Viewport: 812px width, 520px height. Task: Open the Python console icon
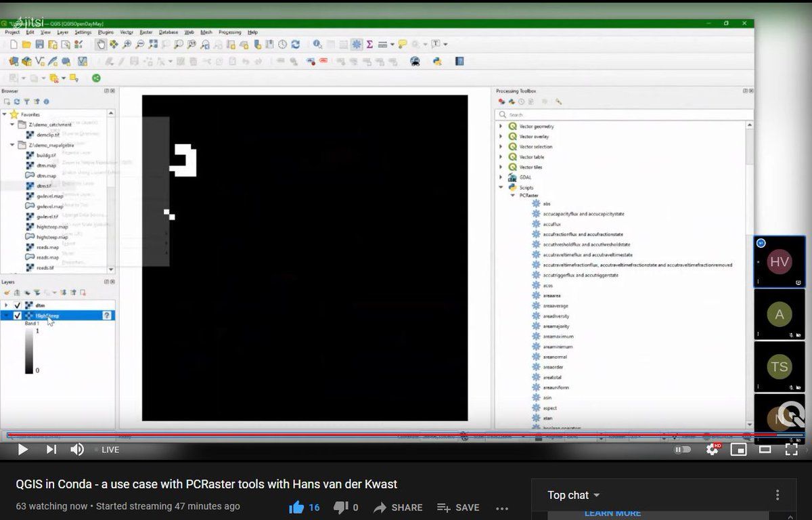click(437, 61)
